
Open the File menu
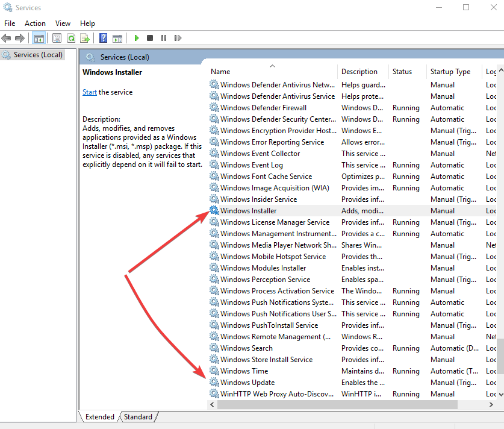pos(10,23)
